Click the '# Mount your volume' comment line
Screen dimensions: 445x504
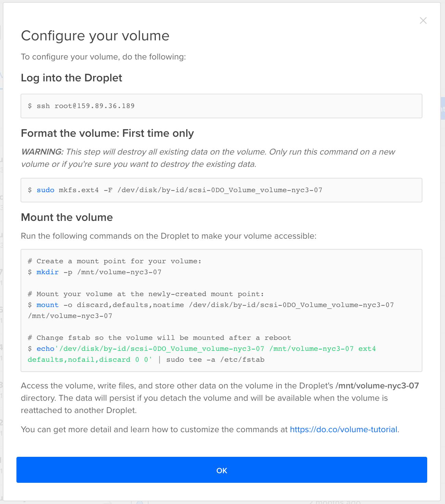pyautogui.click(x=146, y=294)
